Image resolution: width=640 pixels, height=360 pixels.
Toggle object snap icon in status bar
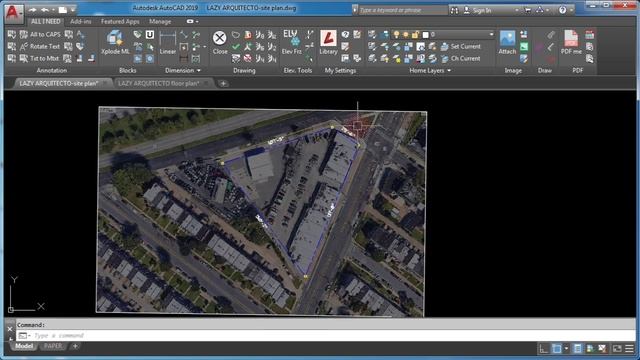556,349
